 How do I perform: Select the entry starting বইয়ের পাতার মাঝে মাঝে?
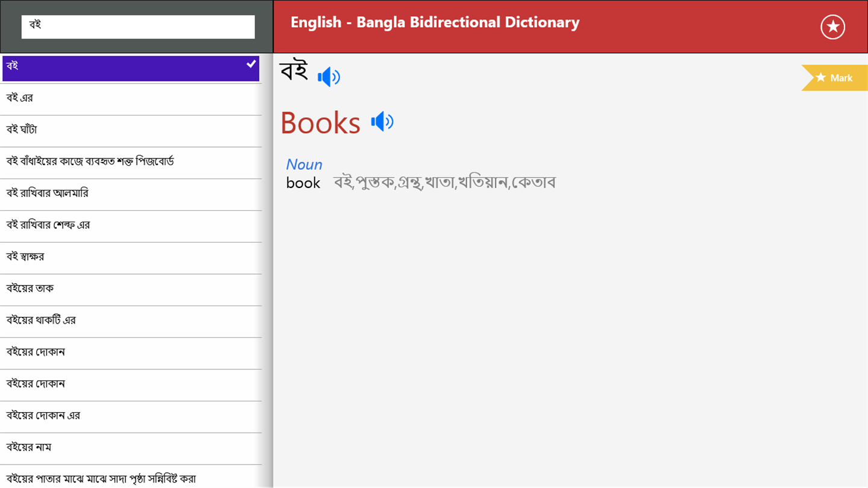[131, 477]
